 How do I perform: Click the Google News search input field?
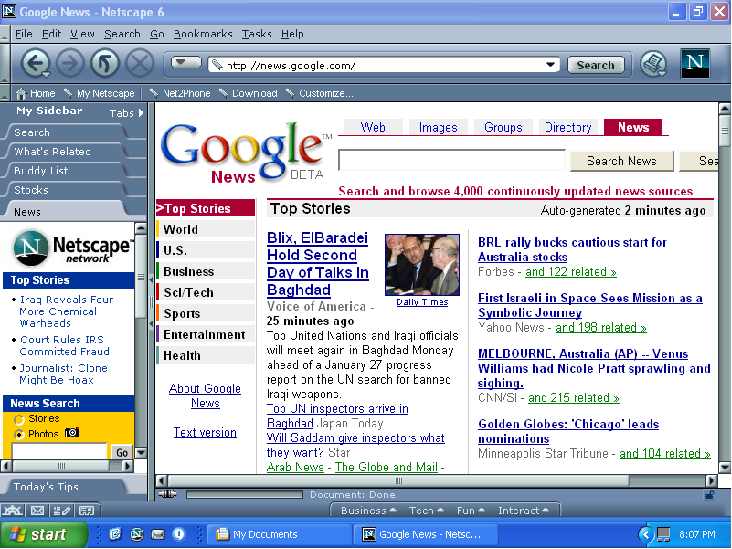click(452, 160)
